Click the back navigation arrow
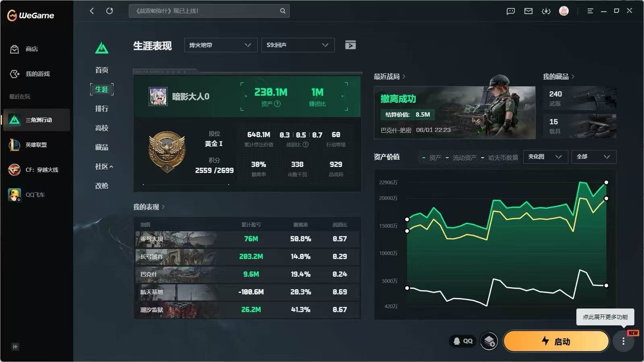Screen dimensions: 644x362 (x=92, y=11)
